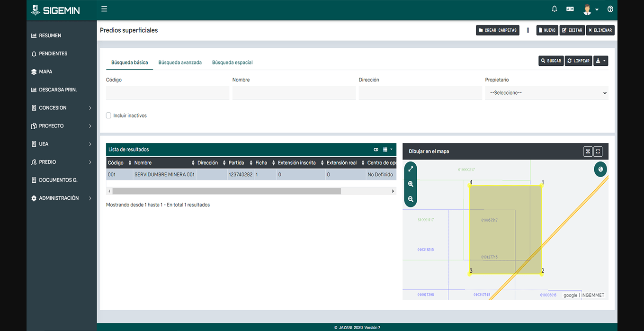Open Documentos G. in the sidebar
Screen dimensions: 644x331
(x=58, y=180)
